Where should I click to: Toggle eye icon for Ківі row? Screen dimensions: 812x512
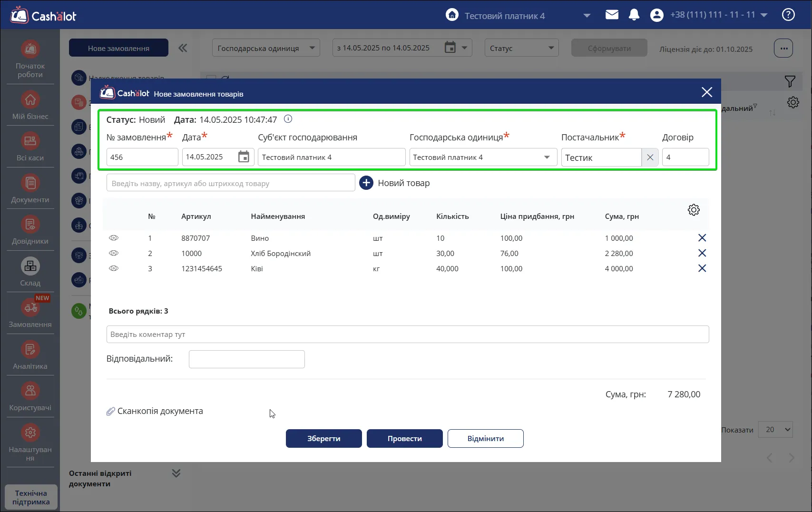click(x=114, y=268)
